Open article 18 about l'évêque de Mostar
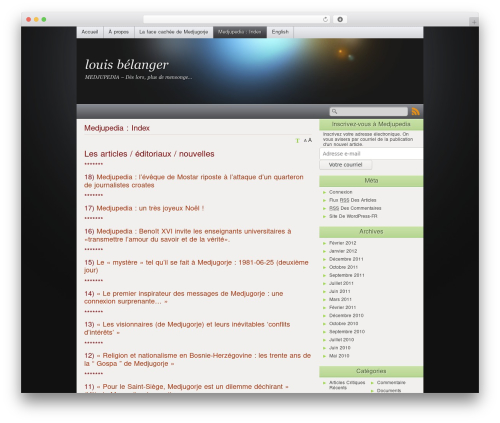This screenshot has height=423, width=500. 194,181
